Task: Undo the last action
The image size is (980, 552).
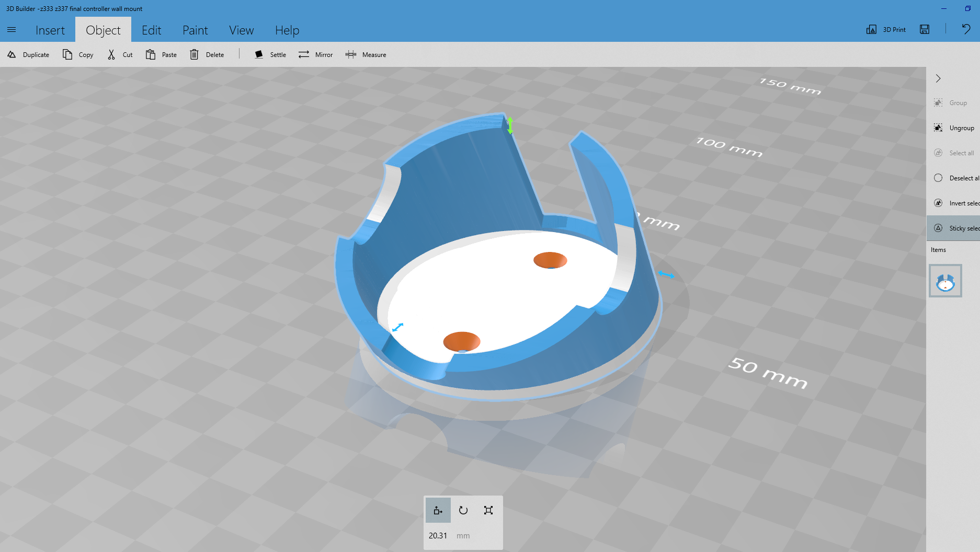Action: (x=966, y=29)
